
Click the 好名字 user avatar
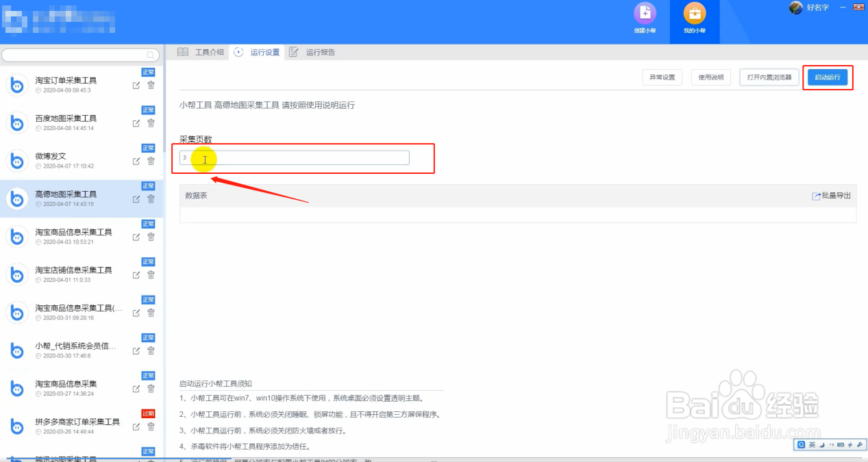tap(795, 8)
